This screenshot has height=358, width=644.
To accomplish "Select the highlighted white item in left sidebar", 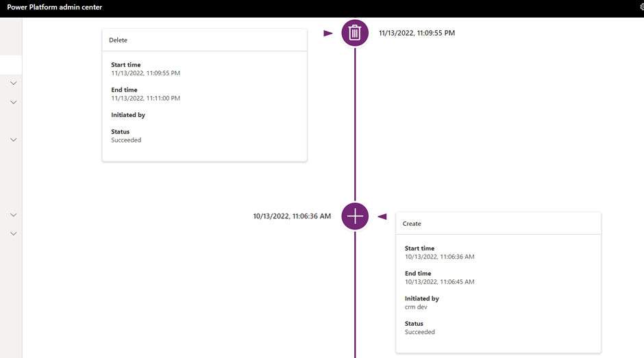I will pos(11,64).
